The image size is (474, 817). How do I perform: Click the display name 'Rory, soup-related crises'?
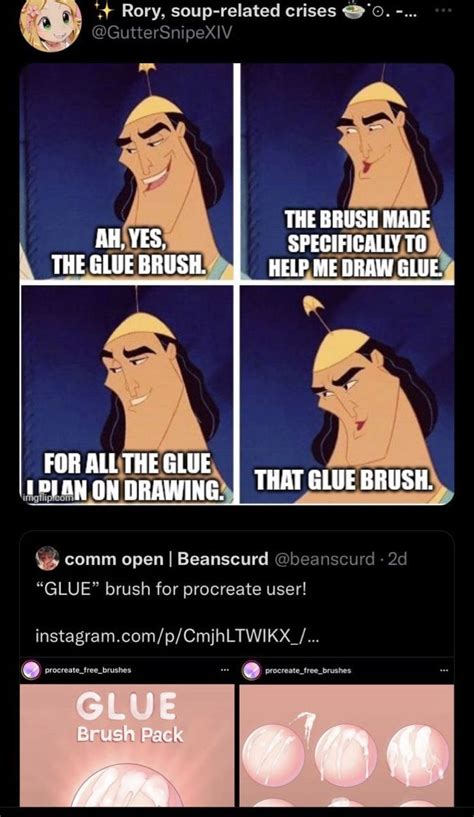[229, 10]
